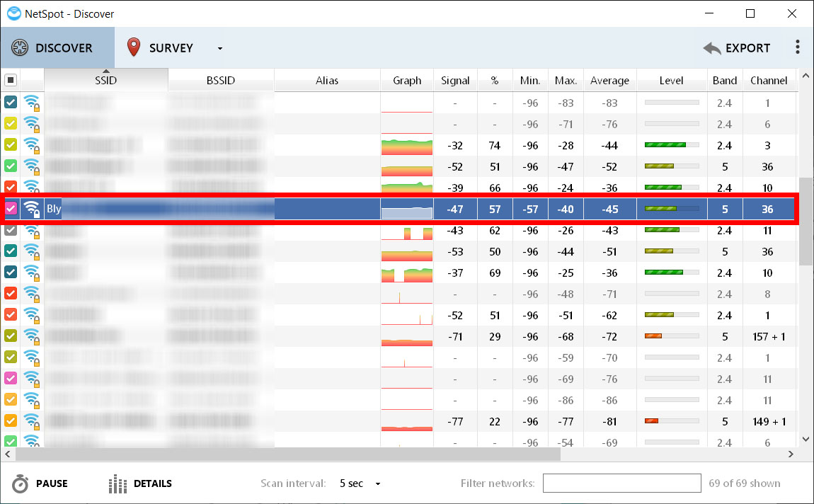
Task: Open the Survey mode tab
Action: [x=161, y=48]
